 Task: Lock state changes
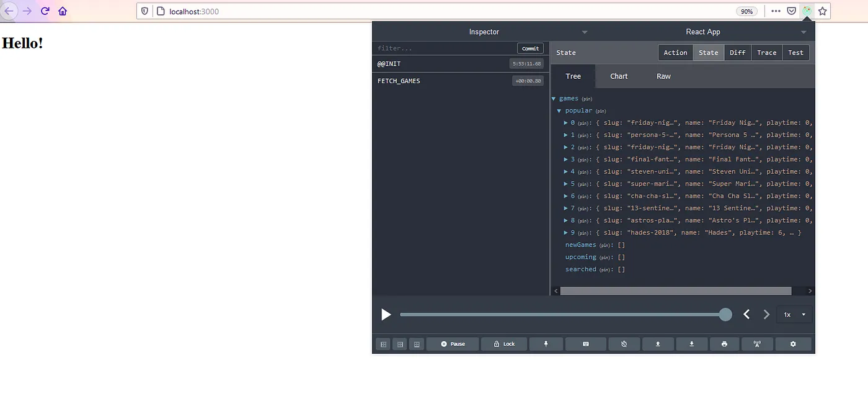coord(503,344)
